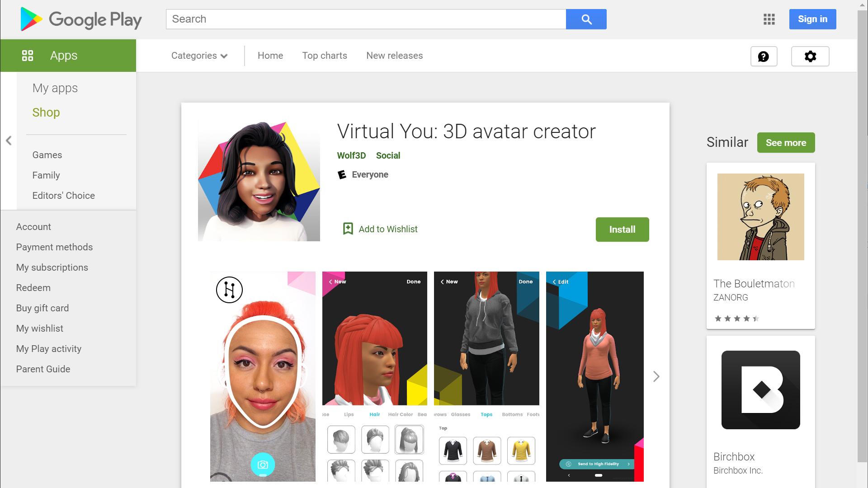Click the Add to Wishlist bookmark icon
The width and height of the screenshot is (868, 488).
tap(348, 229)
